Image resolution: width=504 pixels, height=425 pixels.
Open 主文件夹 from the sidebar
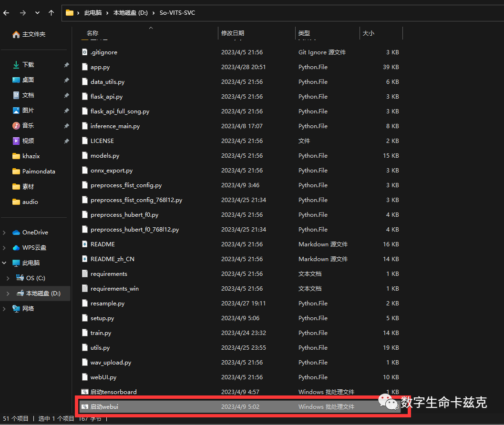[32, 34]
